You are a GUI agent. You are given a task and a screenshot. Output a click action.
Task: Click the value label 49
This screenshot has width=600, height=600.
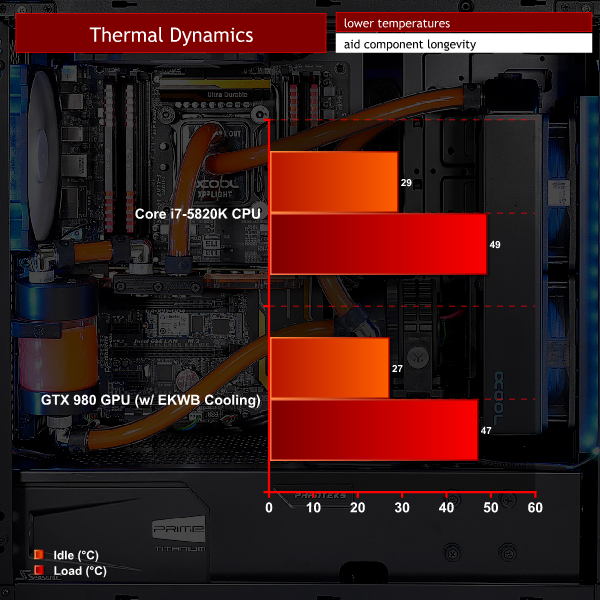[495, 245]
